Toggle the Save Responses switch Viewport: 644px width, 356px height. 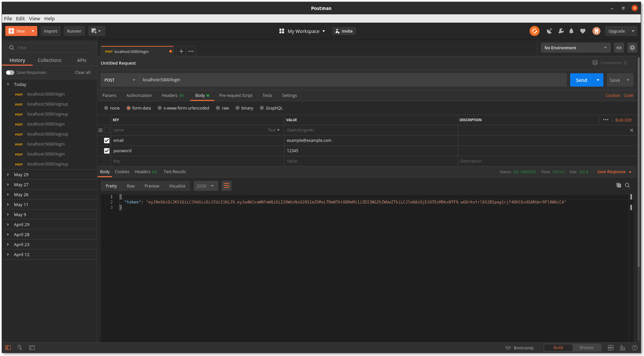pyautogui.click(x=10, y=73)
